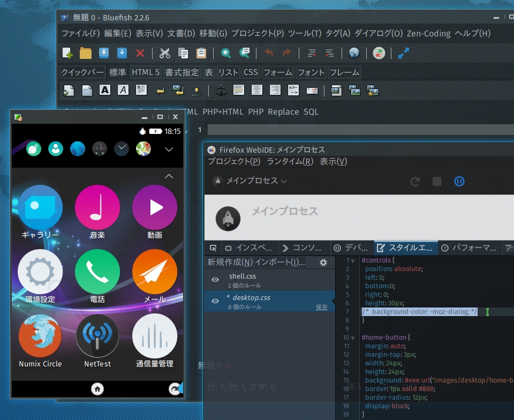This screenshot has width=514, height=420.
Task: Collapse the #controls rule fold arrow
Action: point(352,261)
